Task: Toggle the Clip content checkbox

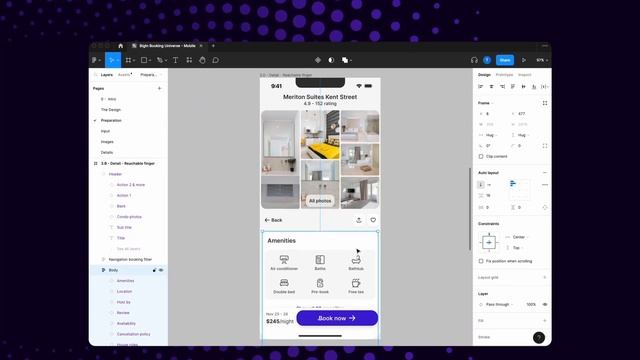Action: pos(481,156)
